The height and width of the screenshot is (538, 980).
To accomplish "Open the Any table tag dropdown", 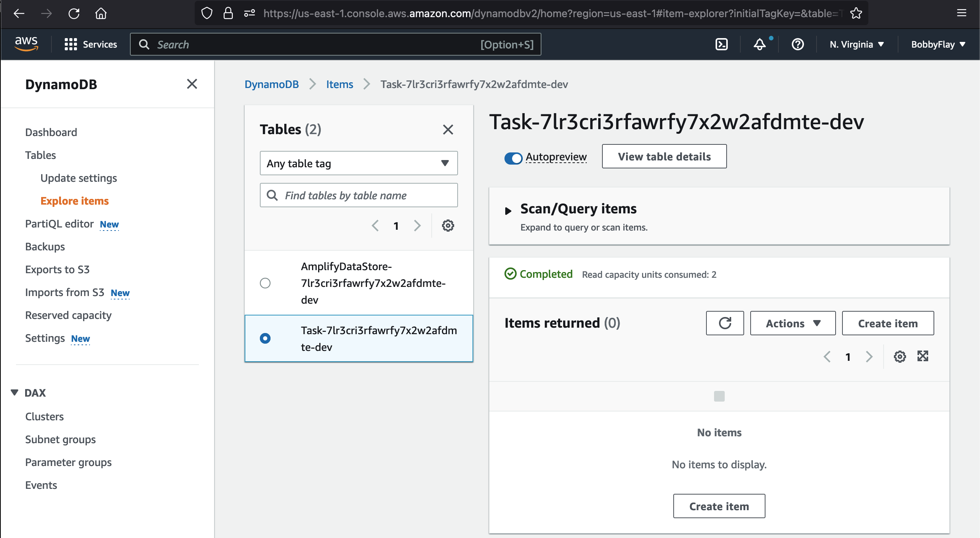I will 359,163.
